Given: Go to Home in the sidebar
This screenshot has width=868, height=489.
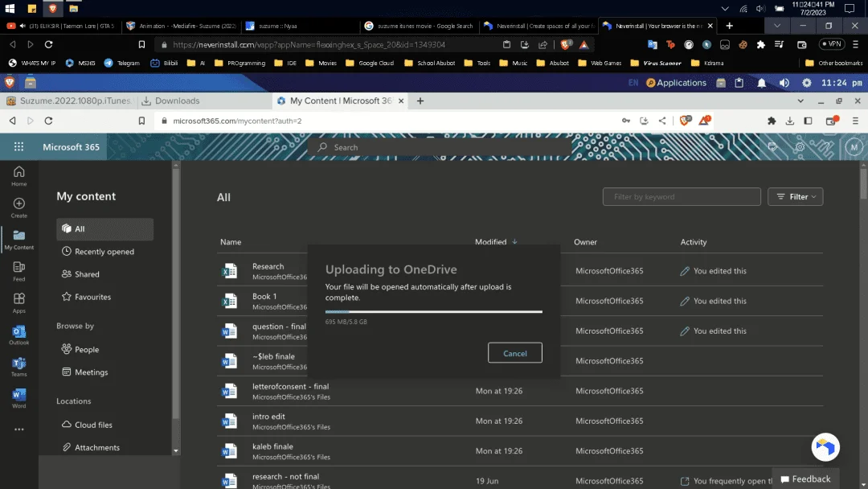Looking at the screenshot, I should (x=18, y=175).
